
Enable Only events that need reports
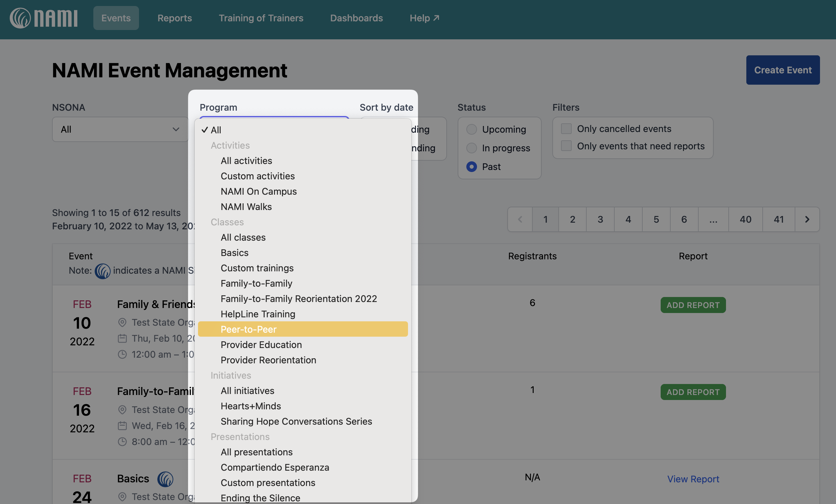tap(566, 146)
